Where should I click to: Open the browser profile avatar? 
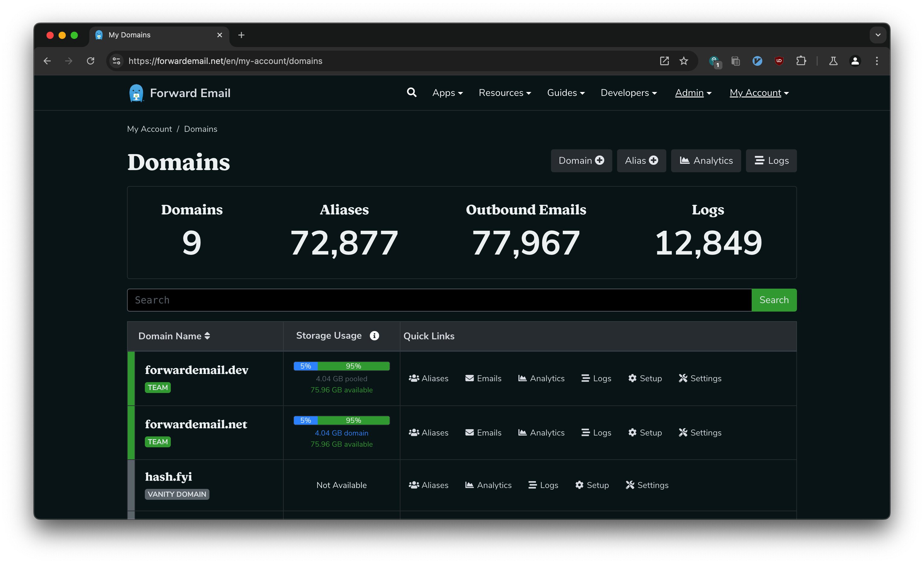pos(855,61)
